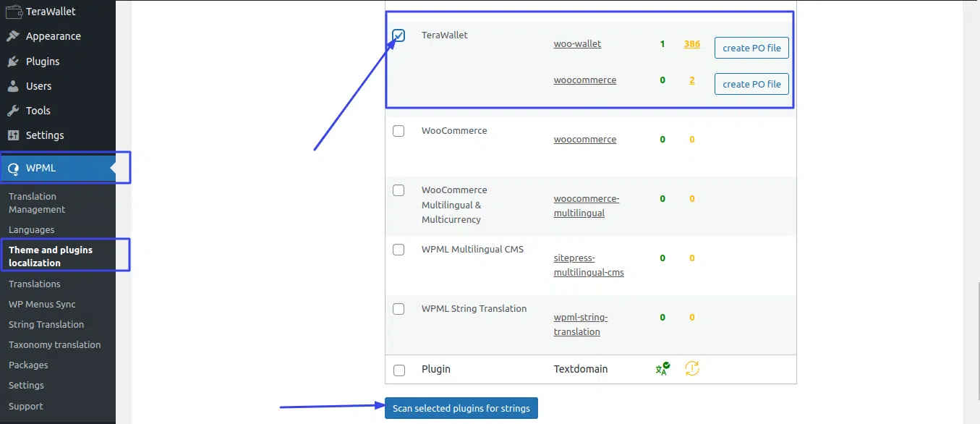Click the pending translation clock icon in footer
Image resolution: width=980 pixels, height=424 pixels.
point(691,369)
